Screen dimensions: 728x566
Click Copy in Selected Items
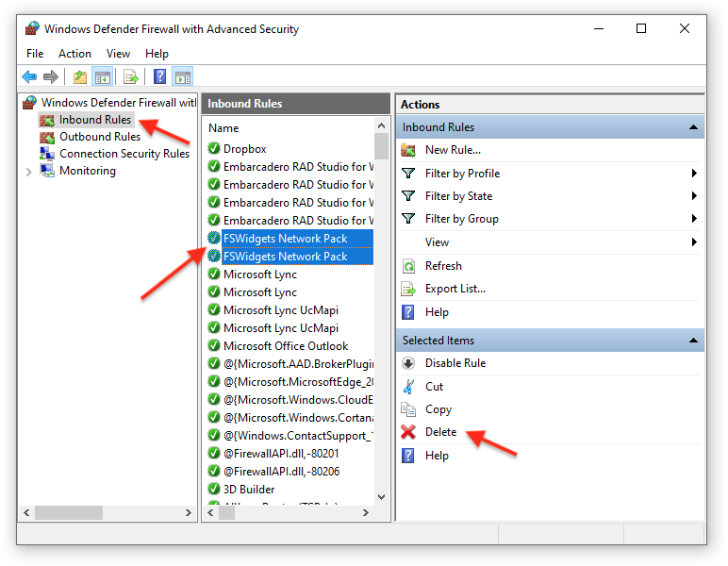pos(438,409)
